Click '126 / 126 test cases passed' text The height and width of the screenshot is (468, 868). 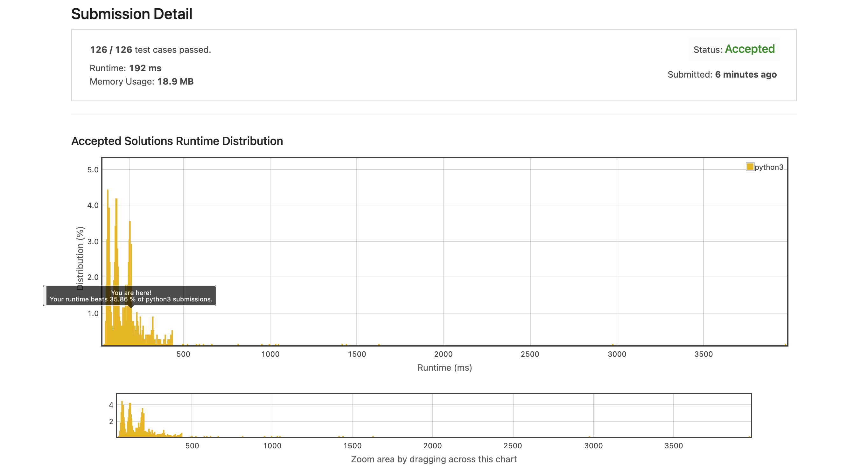coord(150,50)
